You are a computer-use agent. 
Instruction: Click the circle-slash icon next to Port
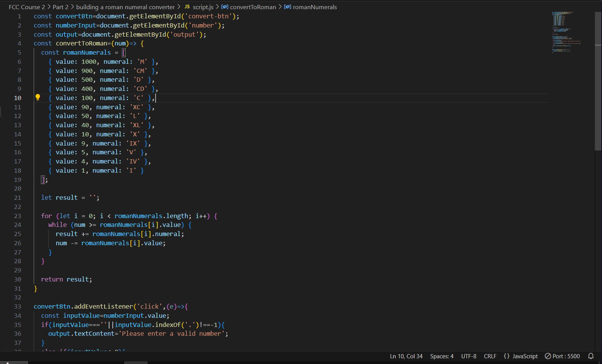point(548,356)
